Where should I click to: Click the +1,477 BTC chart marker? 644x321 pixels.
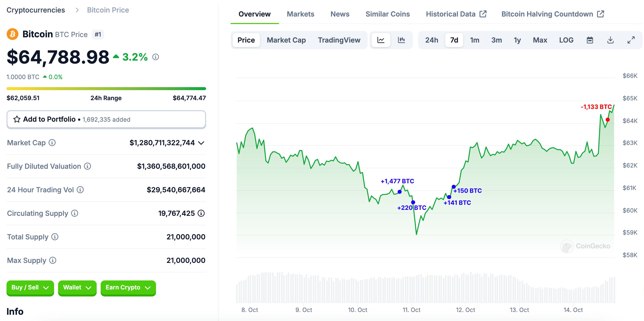click(400, 192)
